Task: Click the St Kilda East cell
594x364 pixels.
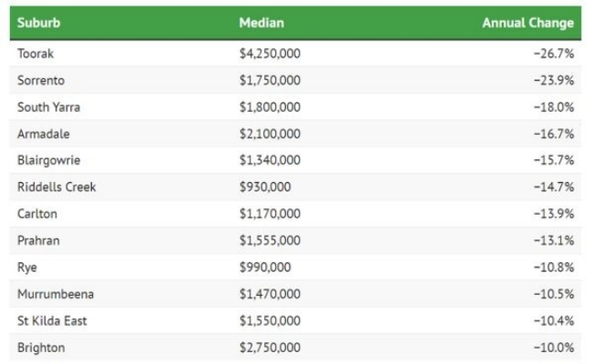Action: tap(52, 321)
